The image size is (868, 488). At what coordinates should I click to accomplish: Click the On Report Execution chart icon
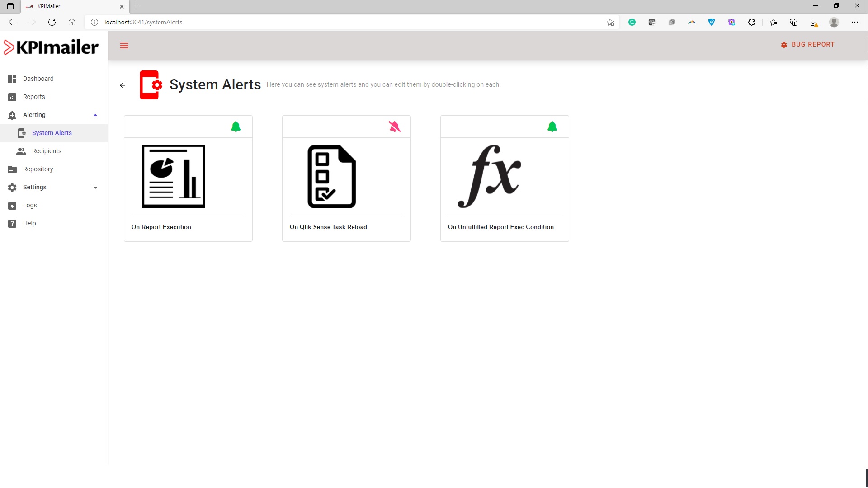click(x=173, y=177)
